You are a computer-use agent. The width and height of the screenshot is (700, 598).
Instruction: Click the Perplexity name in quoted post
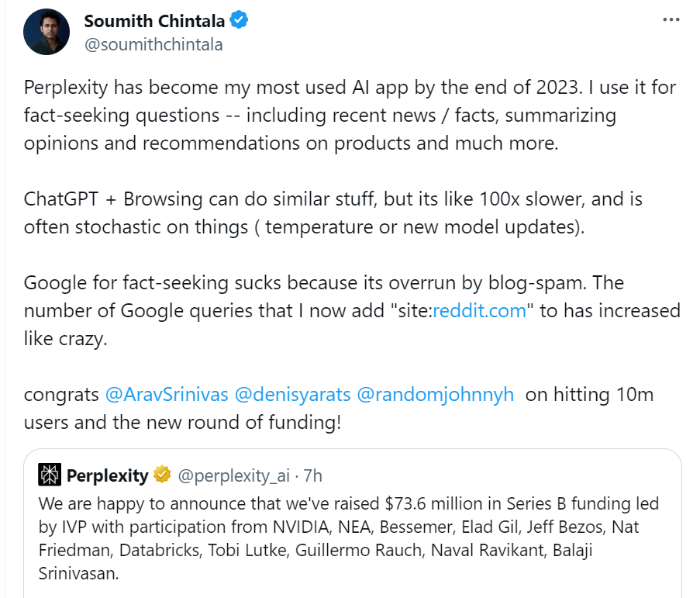coord(107,475)
